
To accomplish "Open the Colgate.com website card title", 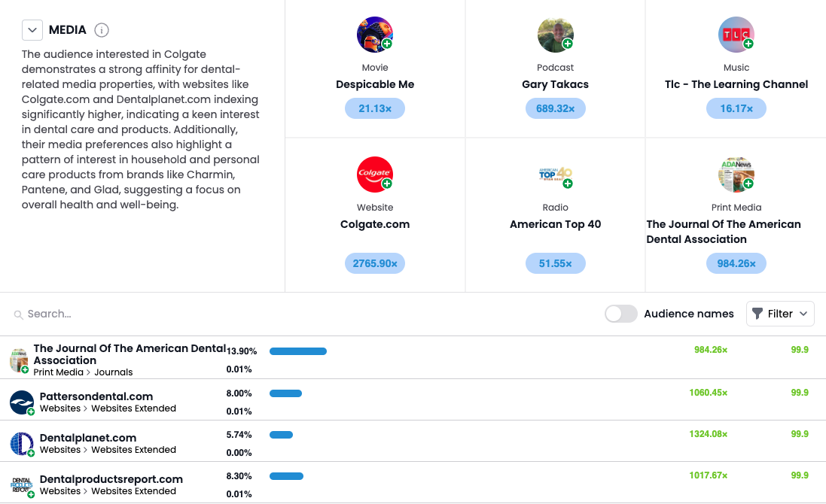I will coord(375,224).
